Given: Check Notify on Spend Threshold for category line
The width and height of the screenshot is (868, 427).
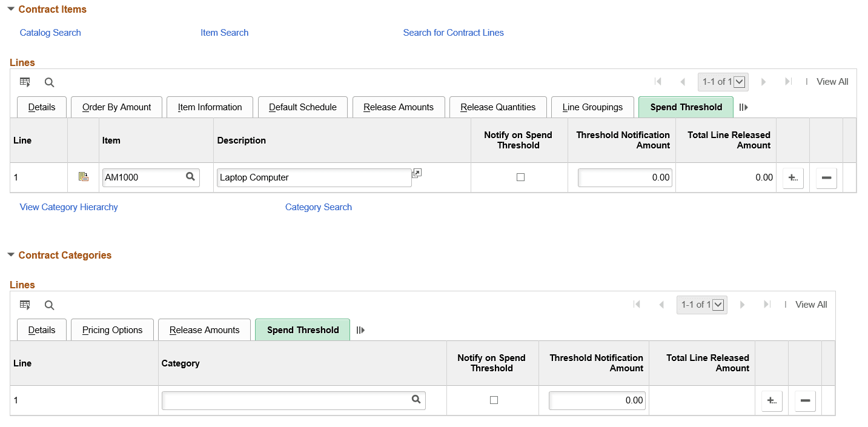Looking at the screenshot, I should click(x=494, y=400).
